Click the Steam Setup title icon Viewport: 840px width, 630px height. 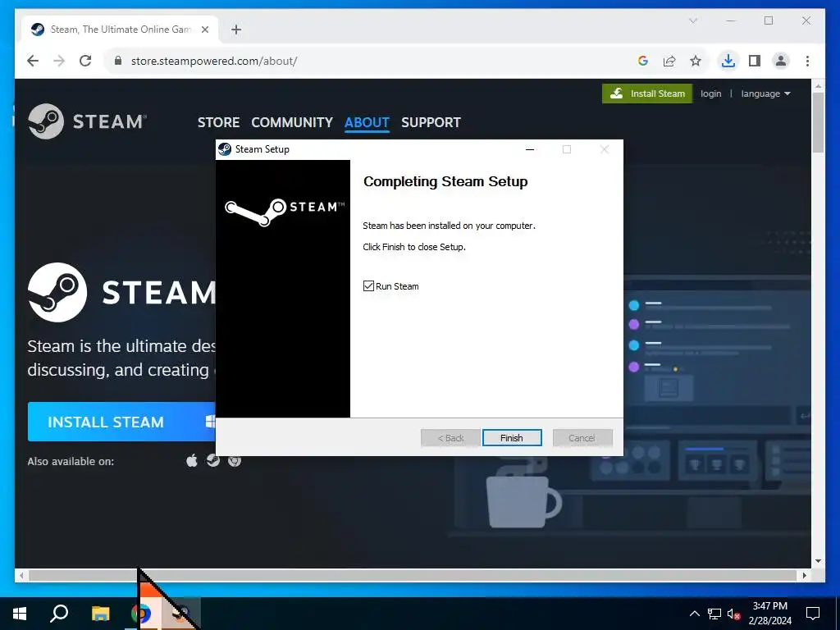pos(225,149)
